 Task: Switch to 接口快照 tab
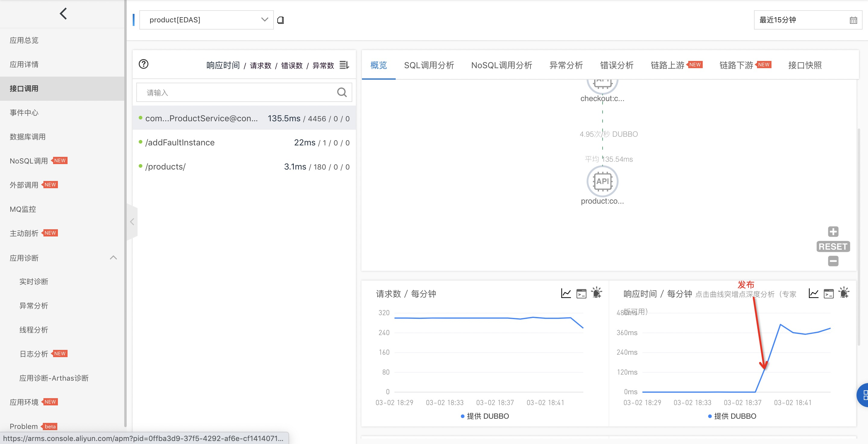coord(805,65)
